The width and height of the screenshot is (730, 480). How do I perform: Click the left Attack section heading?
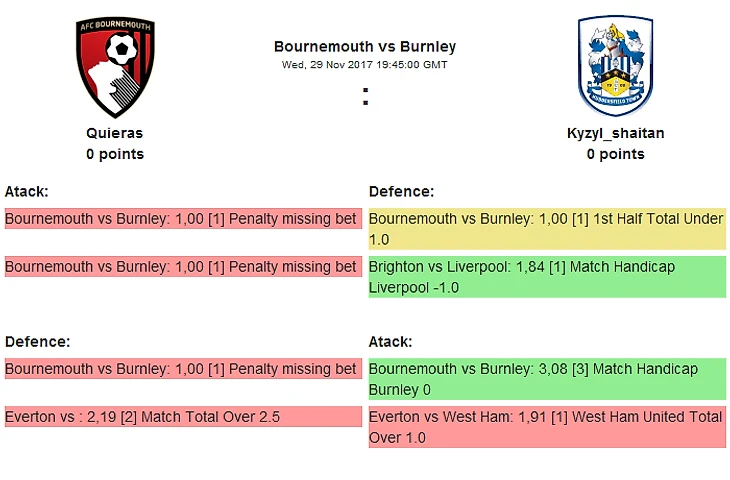coord(27,191)
